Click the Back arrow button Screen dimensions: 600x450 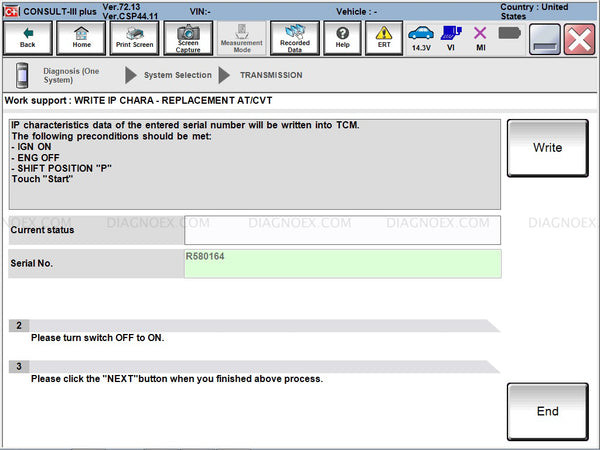coord(28,38)
